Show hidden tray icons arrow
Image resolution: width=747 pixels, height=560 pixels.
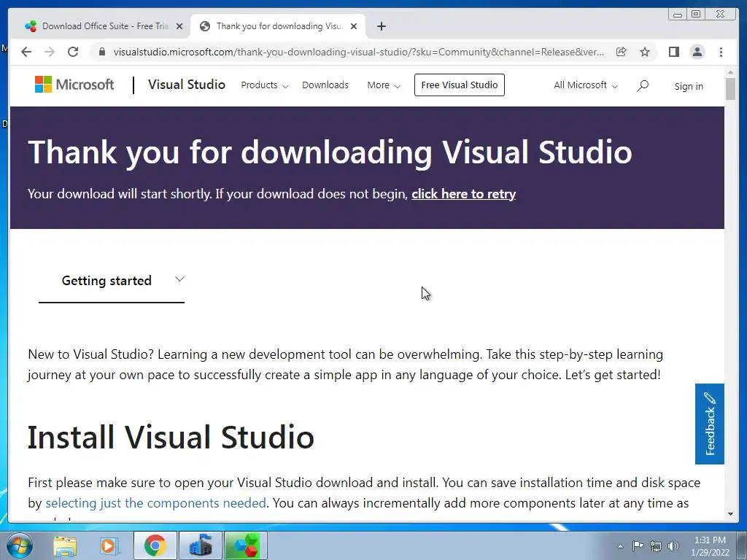click(620, 546)
